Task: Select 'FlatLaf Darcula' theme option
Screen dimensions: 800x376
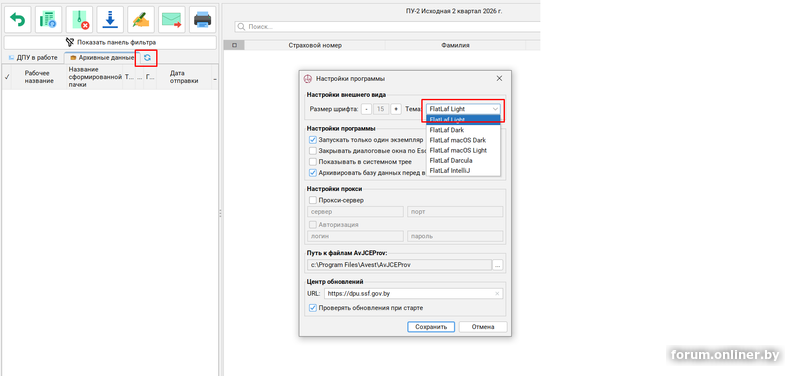Action: click(x=463, y=160)
